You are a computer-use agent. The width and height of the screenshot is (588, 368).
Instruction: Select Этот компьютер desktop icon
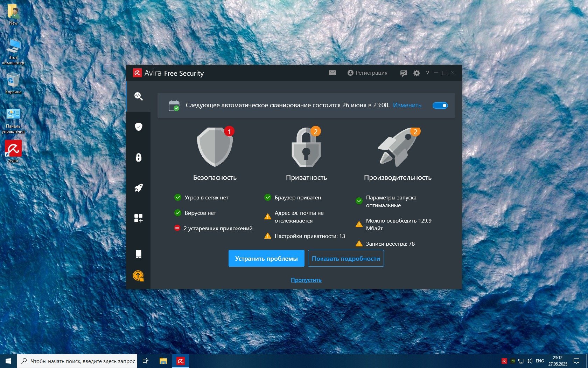coord(13,52)
